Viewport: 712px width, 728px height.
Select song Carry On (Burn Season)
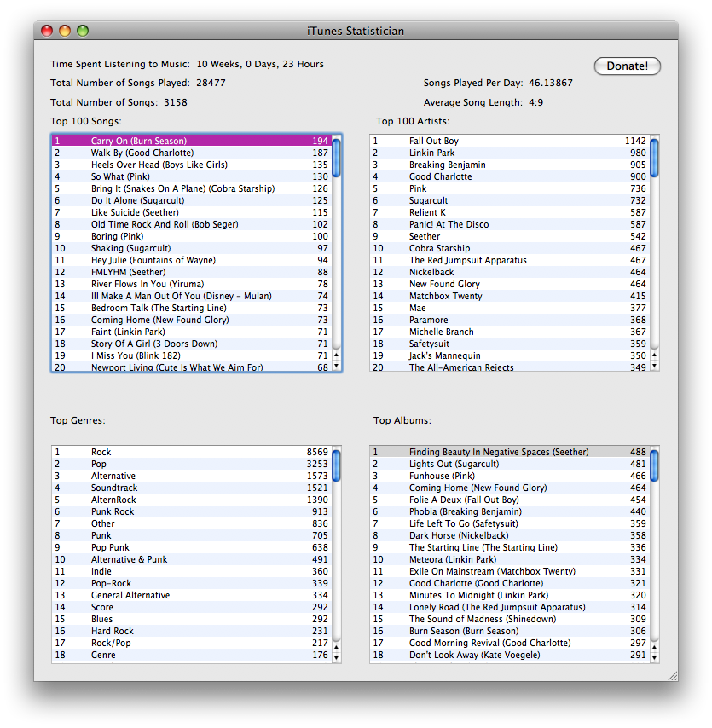(192, 141)
